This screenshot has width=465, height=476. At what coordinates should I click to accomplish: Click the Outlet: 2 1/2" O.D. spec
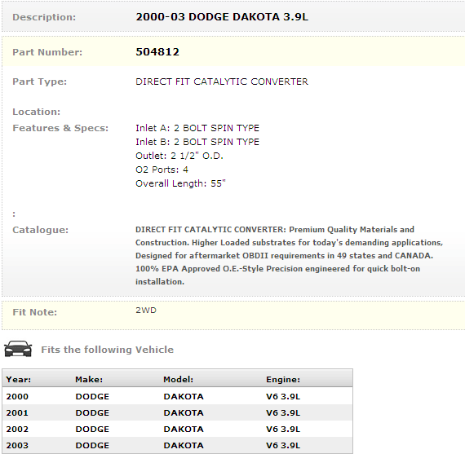(179, 156)
